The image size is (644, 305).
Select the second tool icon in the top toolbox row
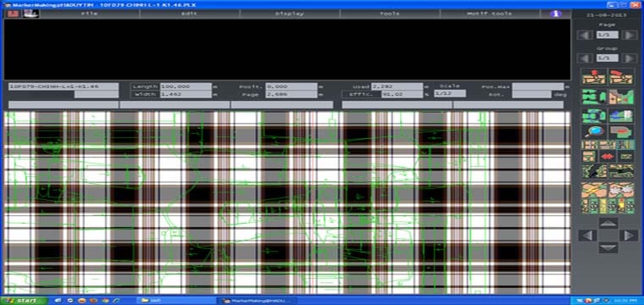(621, 77)
